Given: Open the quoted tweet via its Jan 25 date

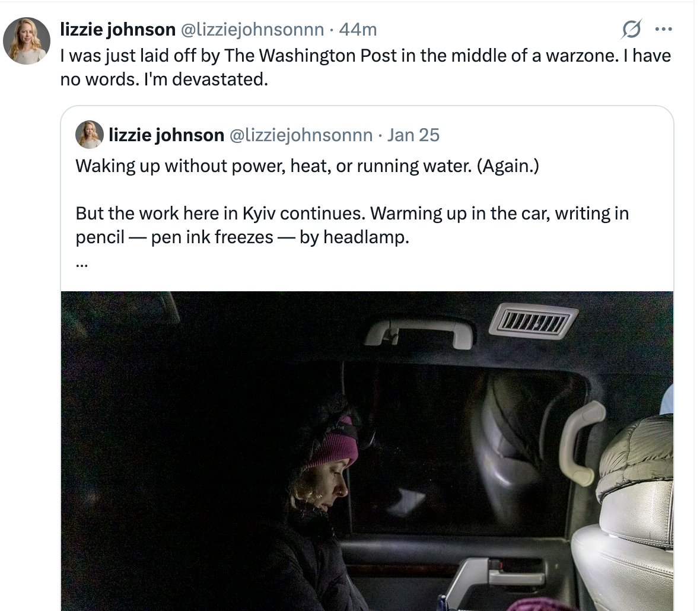Looking at the screenshot, I should pos(413,135).
